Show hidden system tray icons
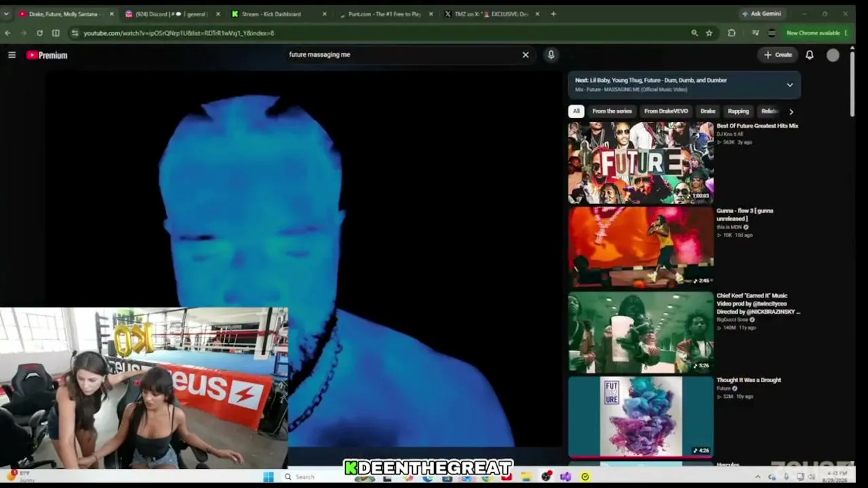Image resolution: width=868 pixels, height=488 pixels. pyautogui.click(x=757, y=476)
